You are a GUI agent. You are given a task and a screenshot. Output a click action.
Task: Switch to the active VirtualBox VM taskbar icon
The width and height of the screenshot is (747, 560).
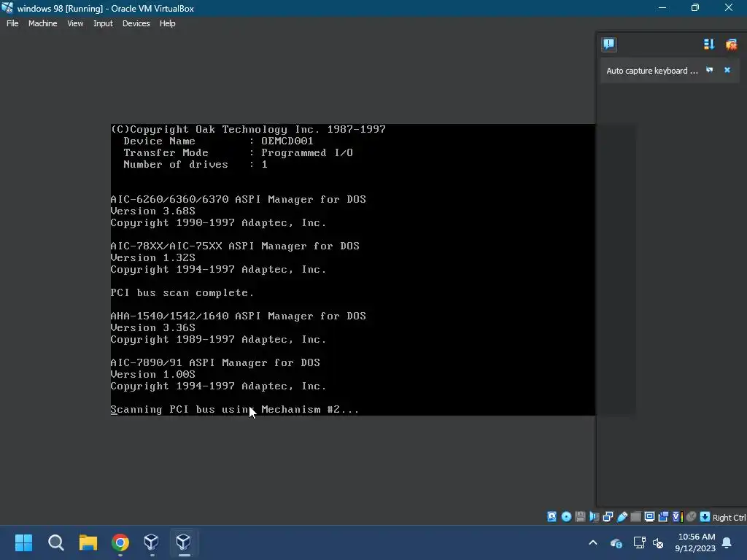coord(184,542)
